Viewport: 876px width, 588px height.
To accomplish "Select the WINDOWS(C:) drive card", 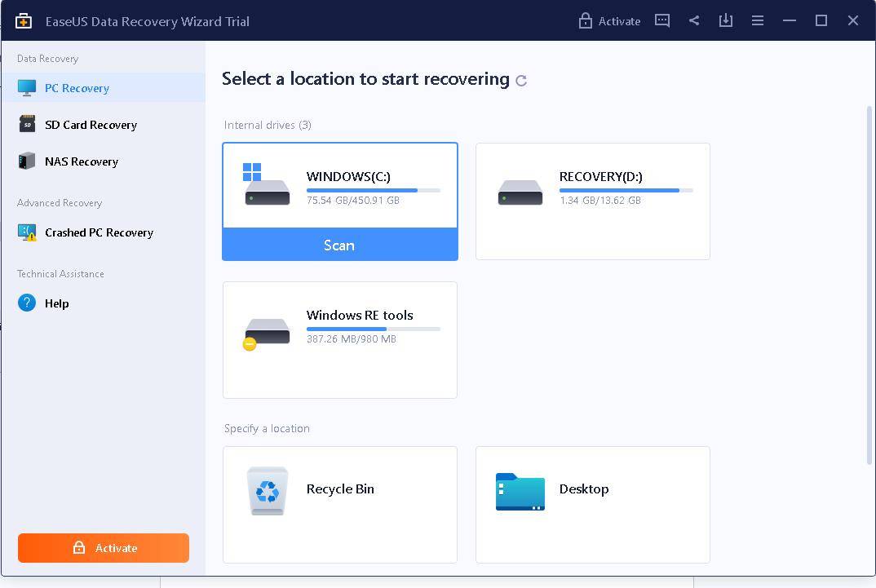I will coord(339,186).
